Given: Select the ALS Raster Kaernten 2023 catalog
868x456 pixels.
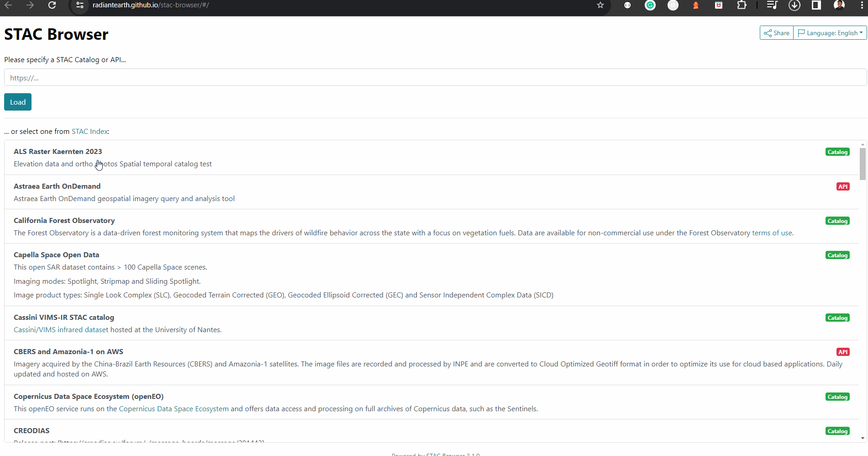Looking at the screenshot, I should (x=58, y=151).
